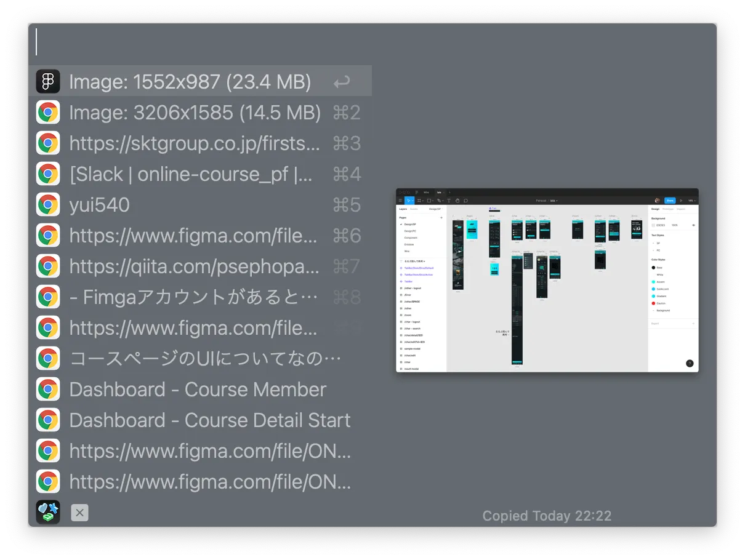Select the Image: 3206x1585 (14.5 MB) entry
Screen dimensions: 745x560
pyautogui.click(x=195, y=112)
